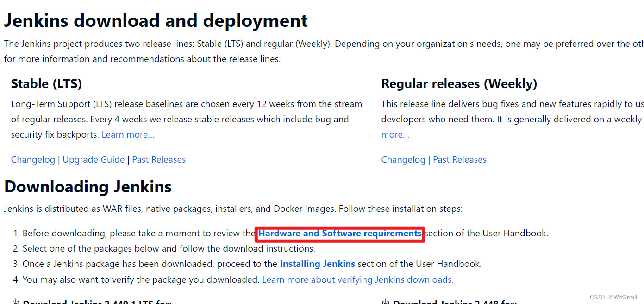The image size is (644, 304).
Task: Open 'Learn more...' under Stable (LTS)
Action: [x=128, y=134]
